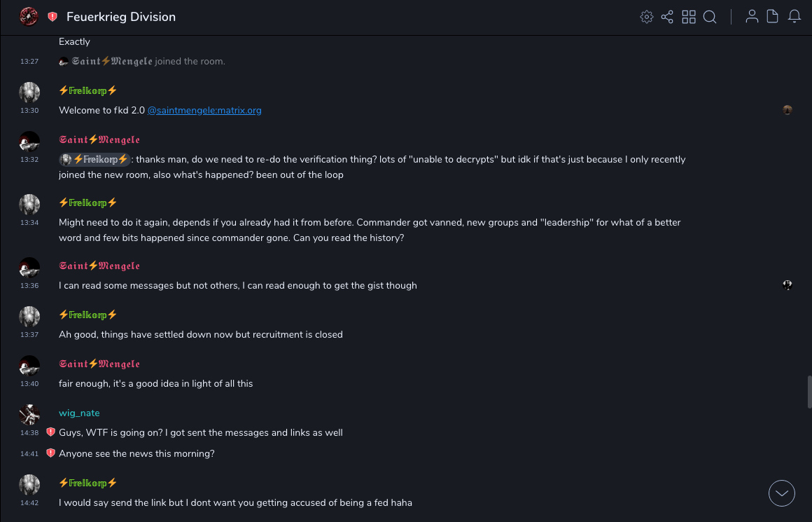Click read receipt avatar on 13:30 message
Viewport: 812px width, 522px height.
(x=787, y=110)
